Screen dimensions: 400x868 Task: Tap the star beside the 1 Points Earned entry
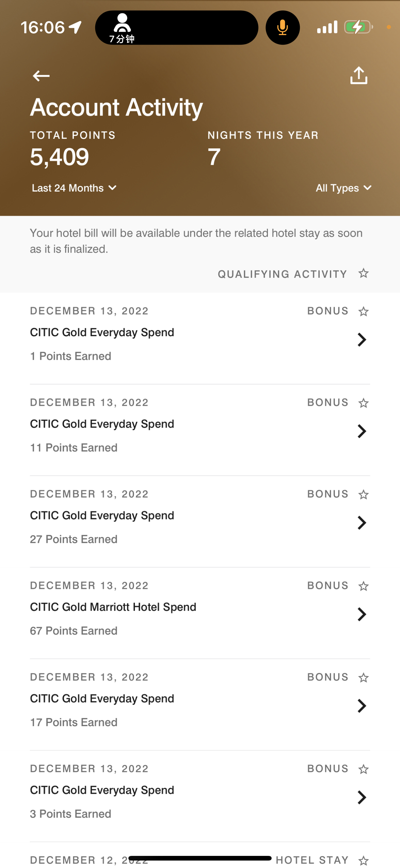[363, 311]
